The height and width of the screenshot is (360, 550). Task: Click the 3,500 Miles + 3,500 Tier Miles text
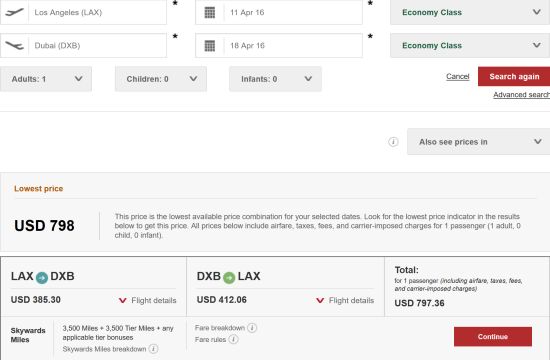coord(118,333)
